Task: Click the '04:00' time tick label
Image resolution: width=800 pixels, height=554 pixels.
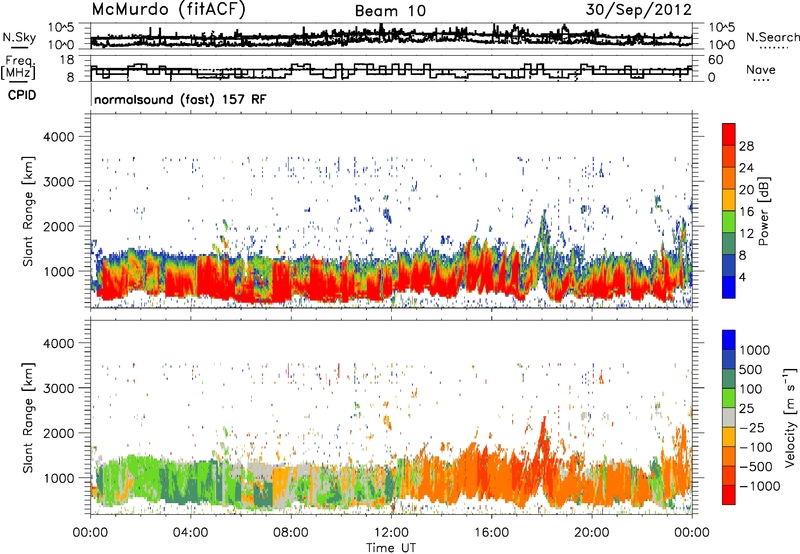Action: (190, 533)
